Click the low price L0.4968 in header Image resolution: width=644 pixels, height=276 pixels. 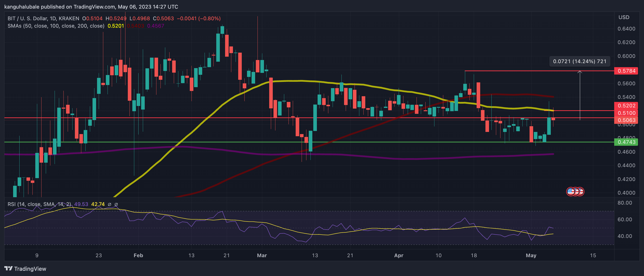(139, 19)
